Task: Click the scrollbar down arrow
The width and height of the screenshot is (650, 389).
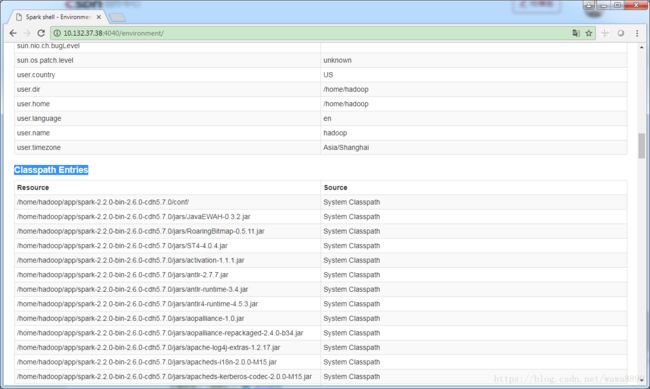Action: click(641, 379)
